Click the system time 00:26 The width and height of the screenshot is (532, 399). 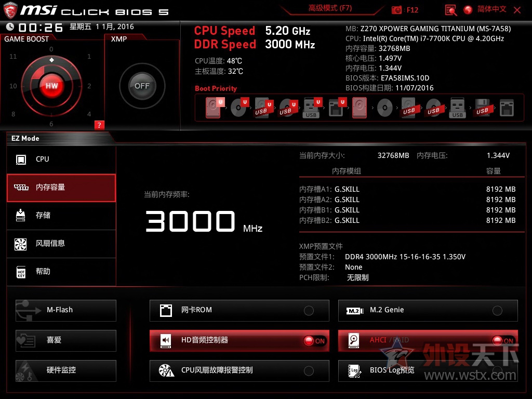[x=41, y=27]
